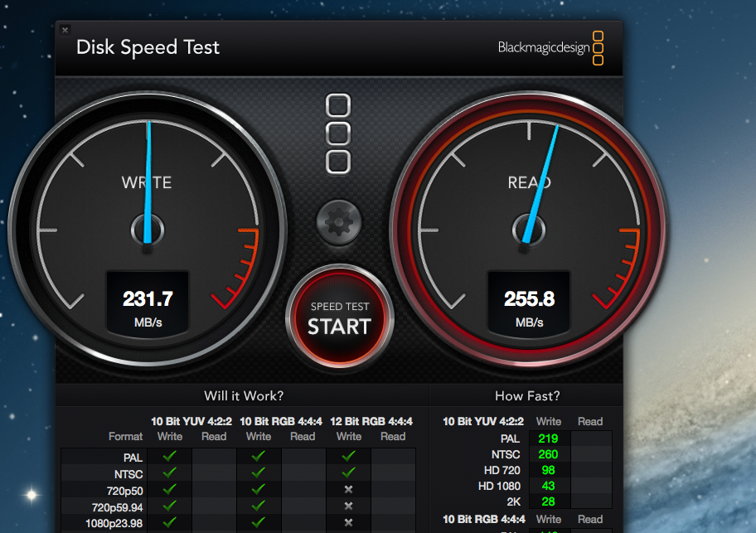
Task: Click the three stacked squares above the gear
Action: pyautogui.click(x=338, y=133)
